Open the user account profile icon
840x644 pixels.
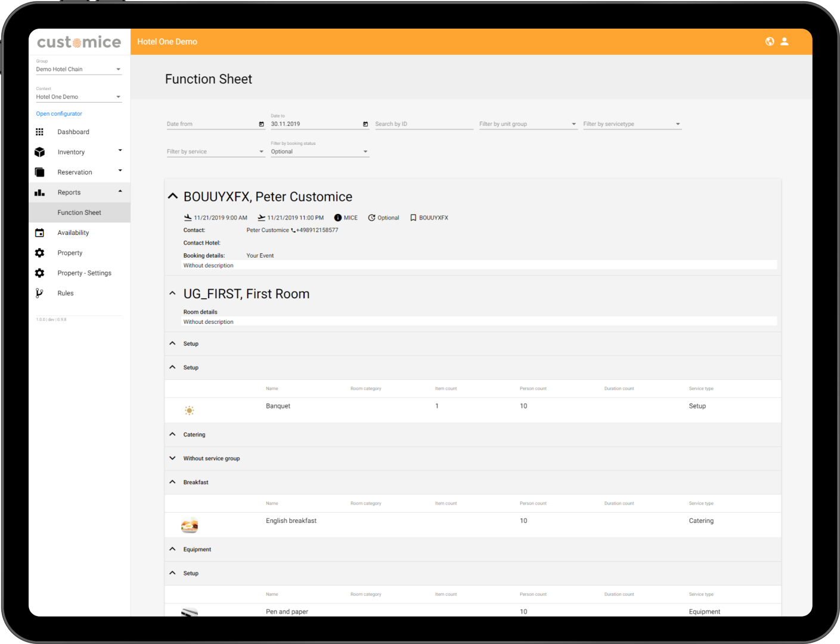pos(785,42)
